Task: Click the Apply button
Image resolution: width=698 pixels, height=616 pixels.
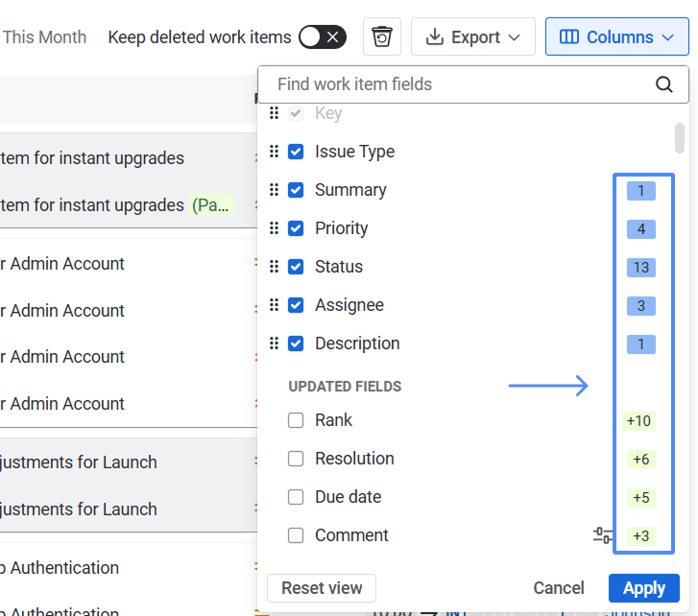Action: [643, 588]
